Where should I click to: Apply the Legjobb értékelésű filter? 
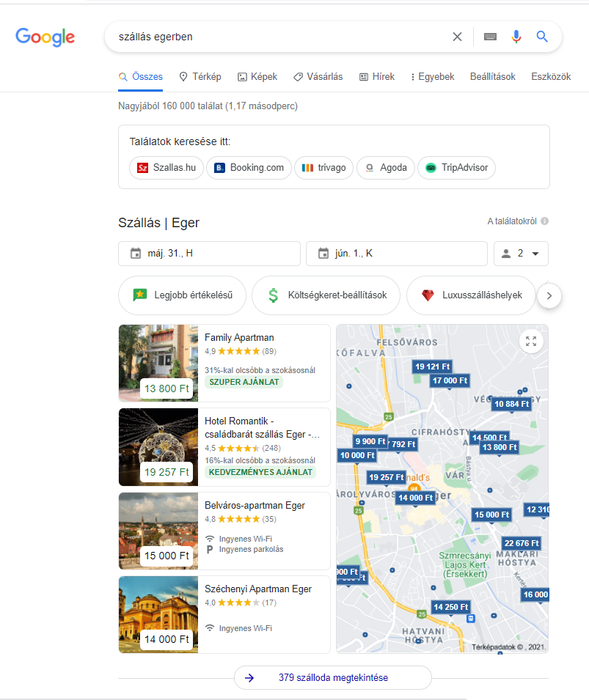tap(183, 295)
